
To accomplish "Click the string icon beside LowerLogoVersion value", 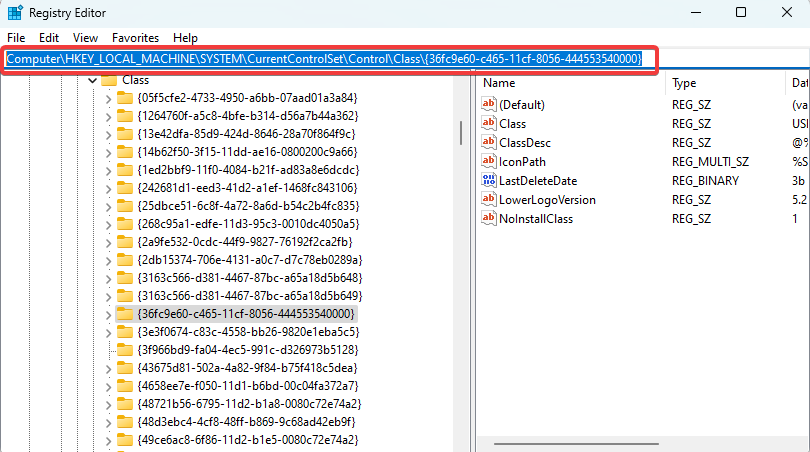I will click(x=488, y=199).
